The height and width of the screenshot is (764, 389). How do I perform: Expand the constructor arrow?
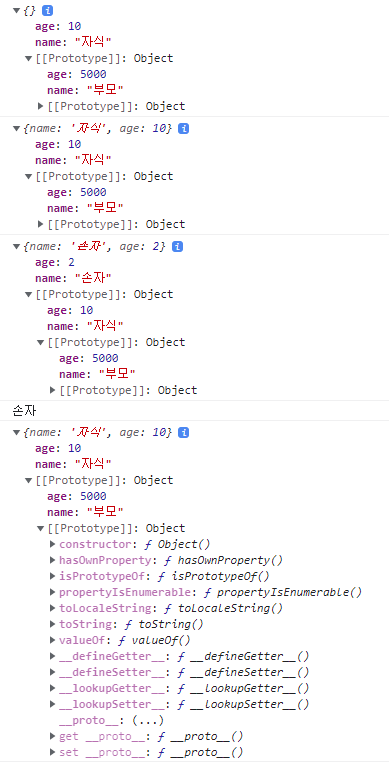(x=53, y=544)
